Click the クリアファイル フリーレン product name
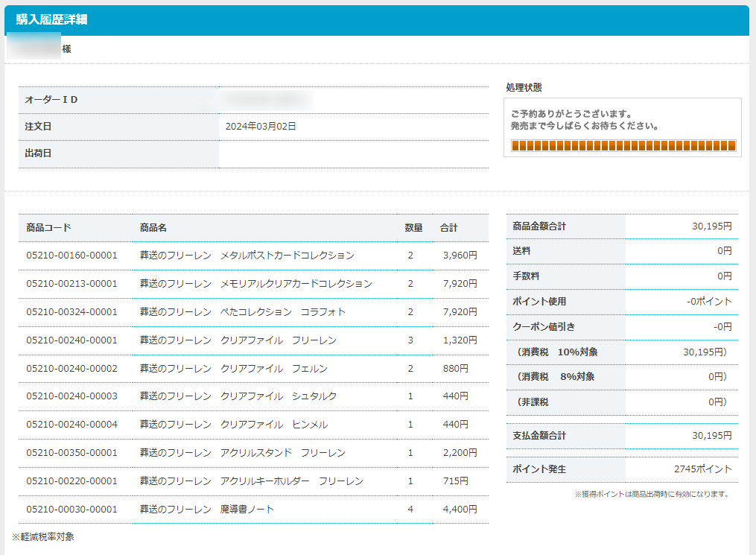 pos(279,340)
